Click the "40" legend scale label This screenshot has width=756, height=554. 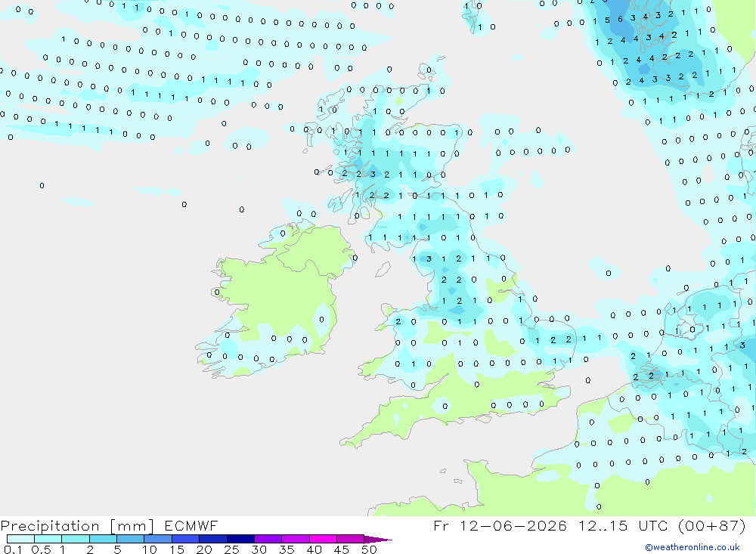[x=314, y=549]
